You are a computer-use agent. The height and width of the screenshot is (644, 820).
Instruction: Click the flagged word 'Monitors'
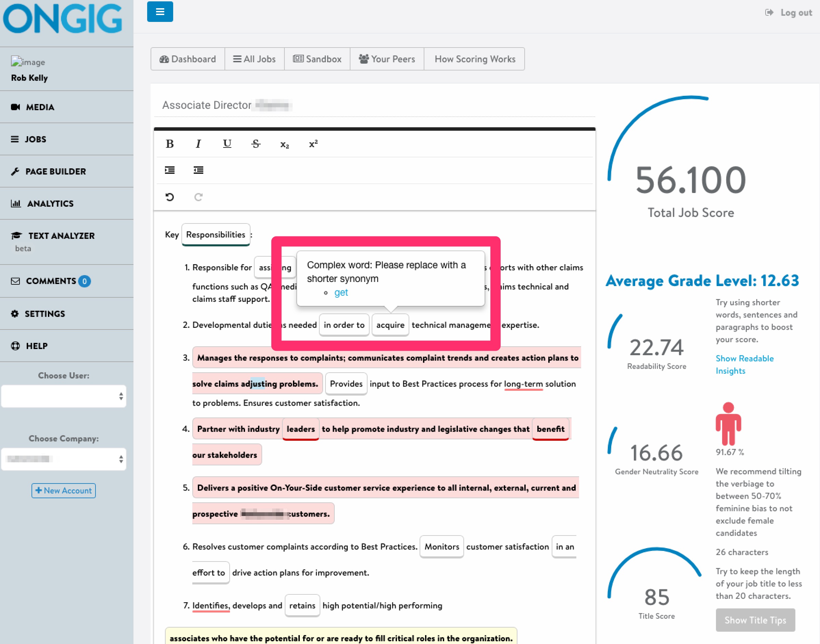pyautogui.click(x=442, y=547)
